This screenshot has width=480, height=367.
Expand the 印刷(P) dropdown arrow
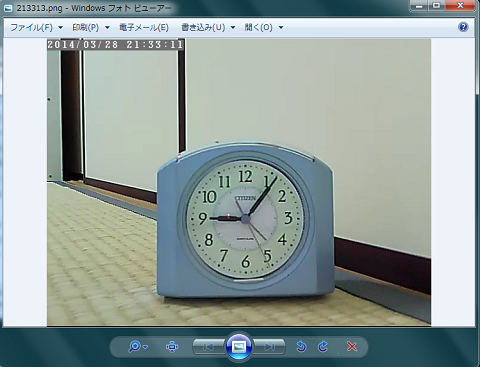pos(107,28)
